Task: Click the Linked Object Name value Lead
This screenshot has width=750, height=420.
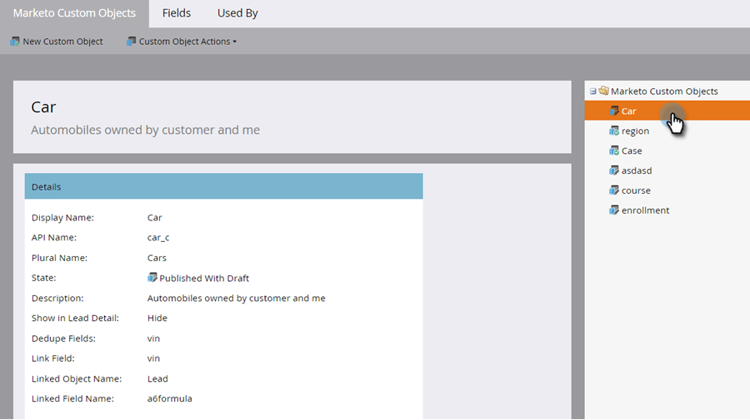Action: pyautogui.click(x=157, y=378)
